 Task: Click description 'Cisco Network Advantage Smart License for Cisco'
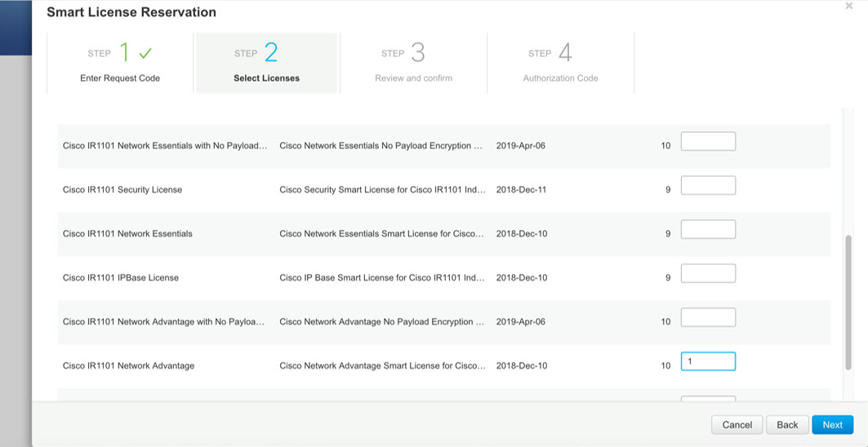[x=382, y=365]
